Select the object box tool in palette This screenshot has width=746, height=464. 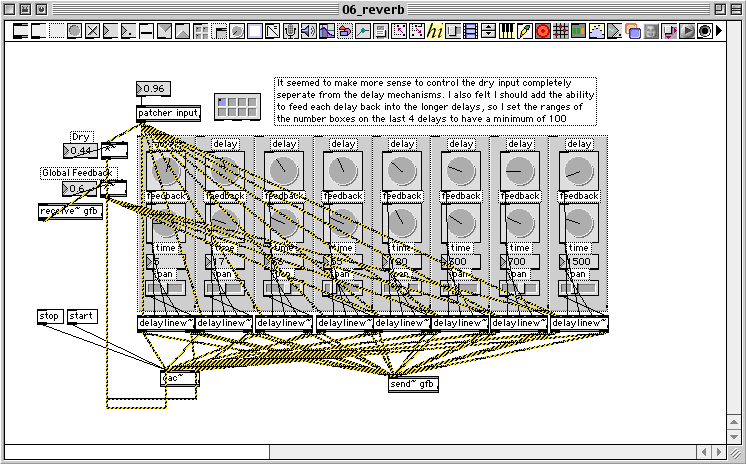[x=20, y=31]
